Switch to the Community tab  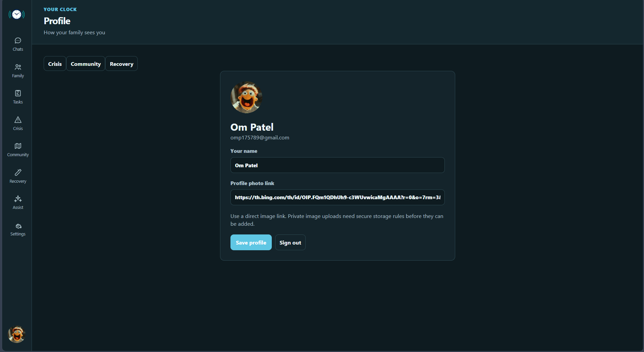(86, 64)
